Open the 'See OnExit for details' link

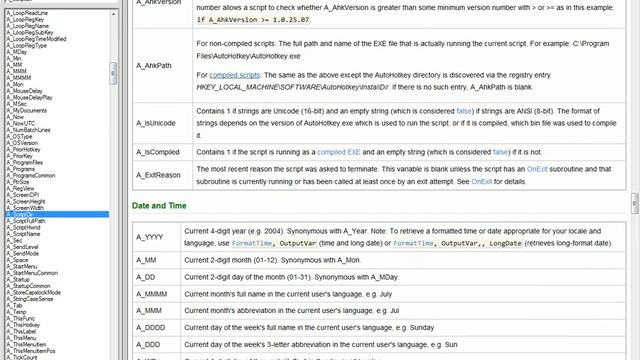[x=481, y=182]
